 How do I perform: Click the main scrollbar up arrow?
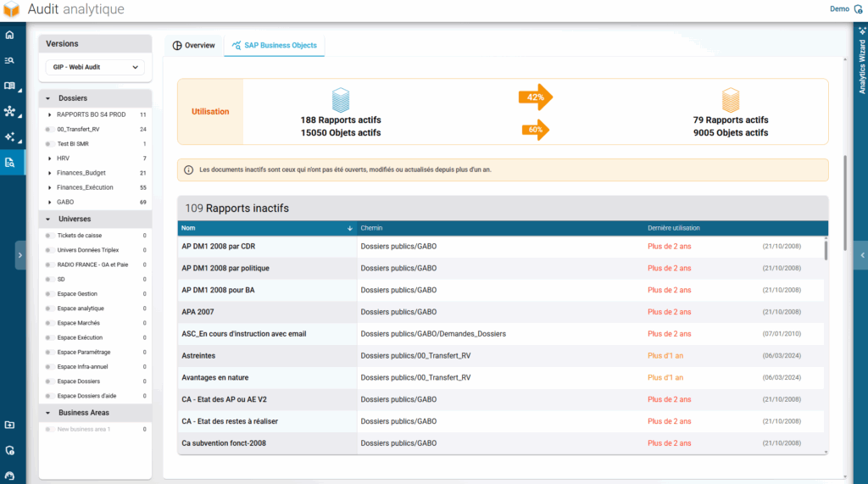[845, 59]
